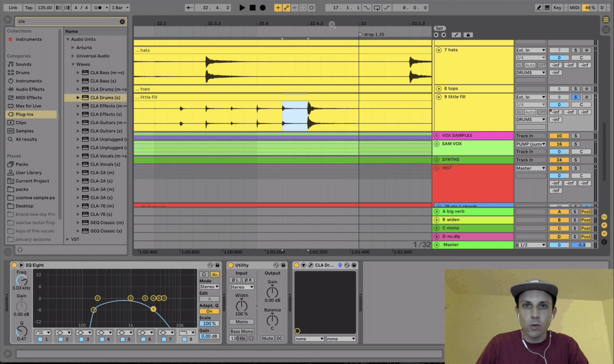Toggle Adapt. Q On button
614x364 pixels.
pyautogui.click(x=209, y=311)
